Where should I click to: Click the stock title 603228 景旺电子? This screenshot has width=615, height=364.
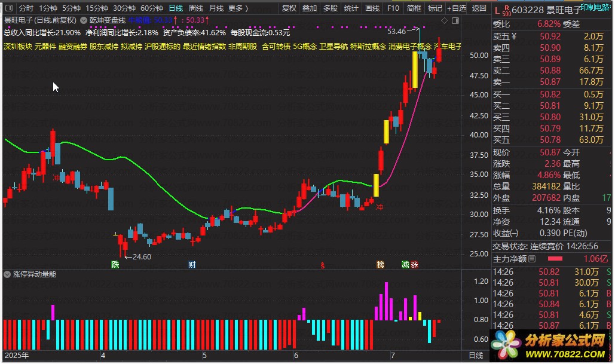tap(547, 10)
